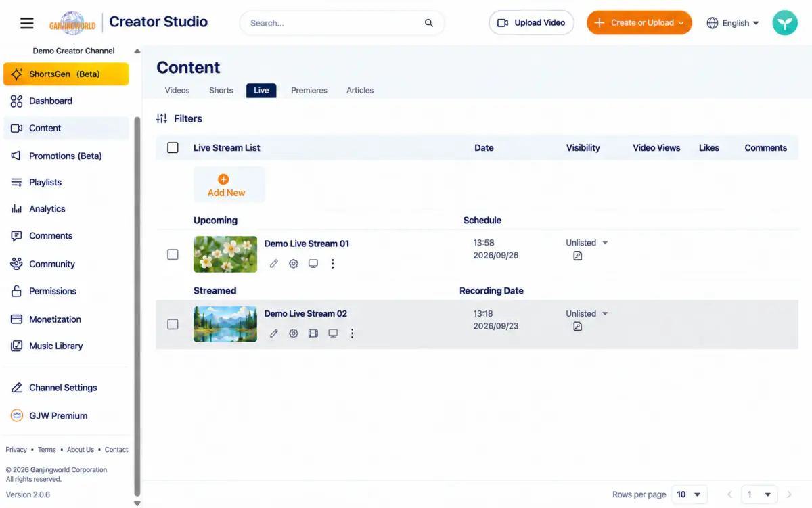Open the green profile avatar
The height and width of the screenshot is (508, 812).
point(785,23)
